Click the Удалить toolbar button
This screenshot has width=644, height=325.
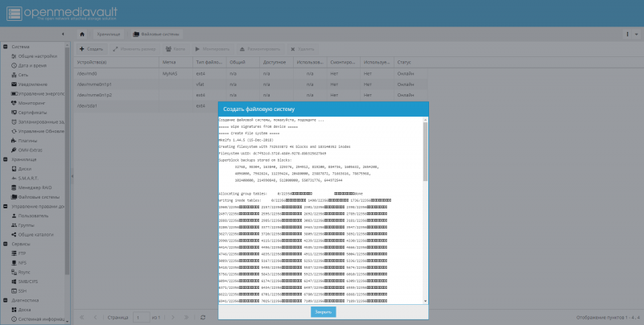(303, 49)
